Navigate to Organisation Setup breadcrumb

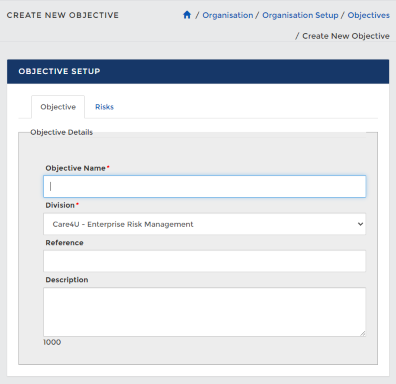coord(300,15)
